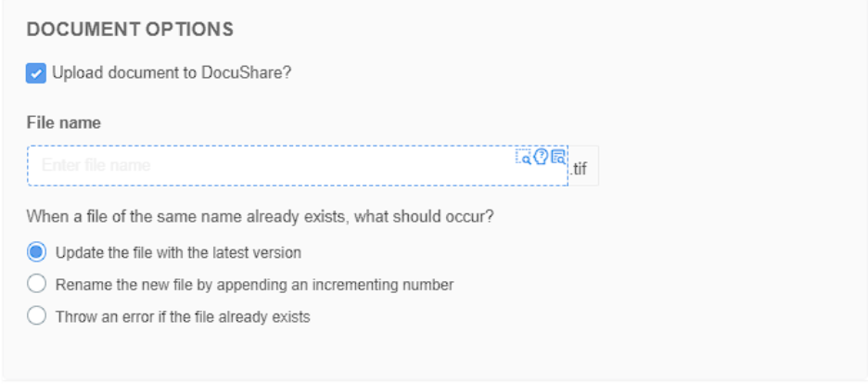Click the 'Upload document to DocuShare?' label text
Viewport: 868px width, 384px height.
(x=172, y=73)
